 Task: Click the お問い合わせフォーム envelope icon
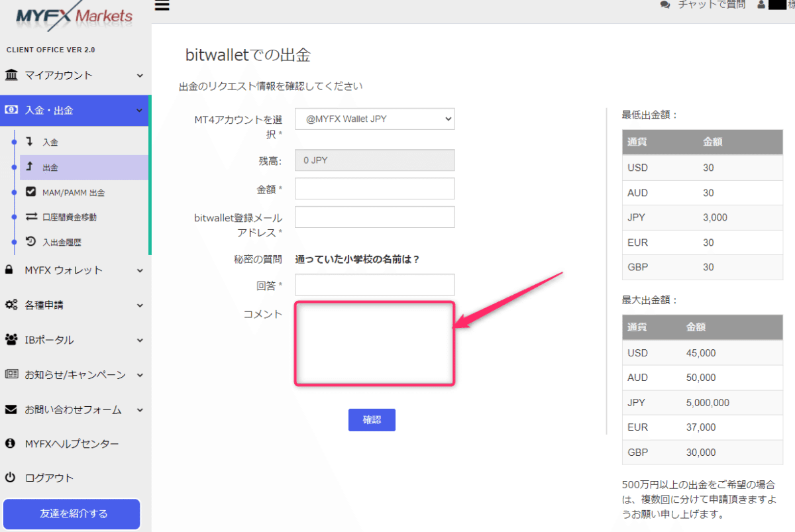(x=11, y=409)
